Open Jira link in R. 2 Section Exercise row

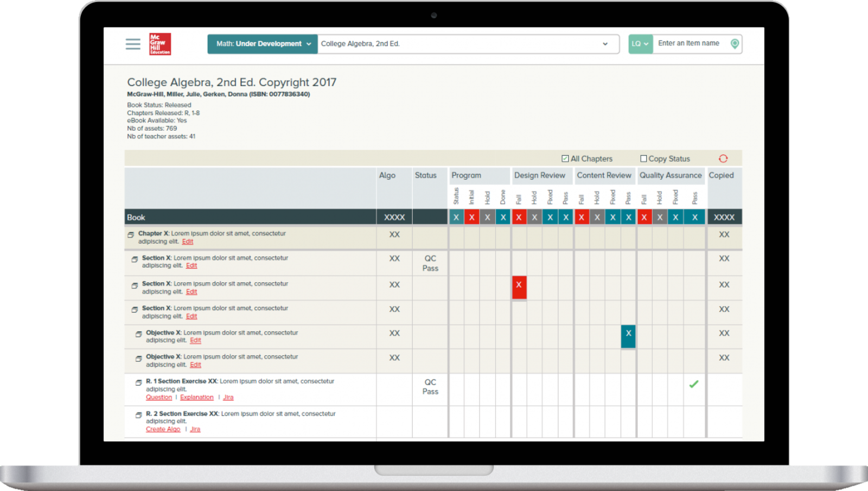click(x=195, y=429)
